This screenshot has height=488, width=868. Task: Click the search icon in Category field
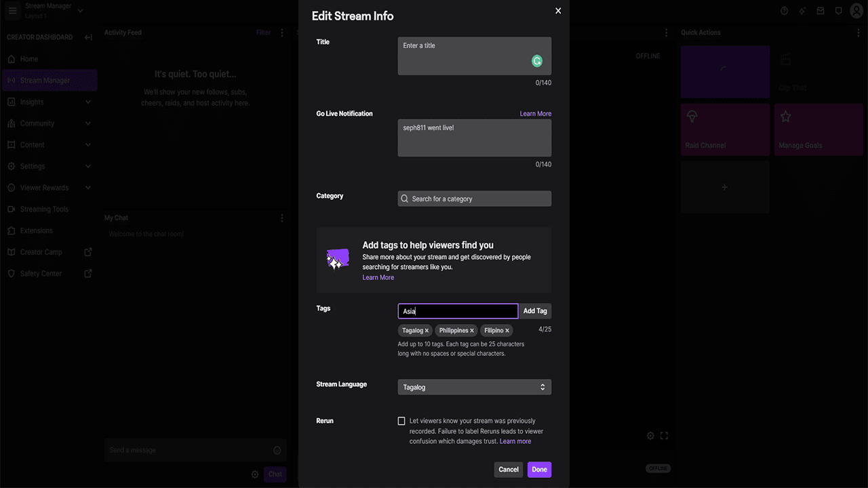405,199
